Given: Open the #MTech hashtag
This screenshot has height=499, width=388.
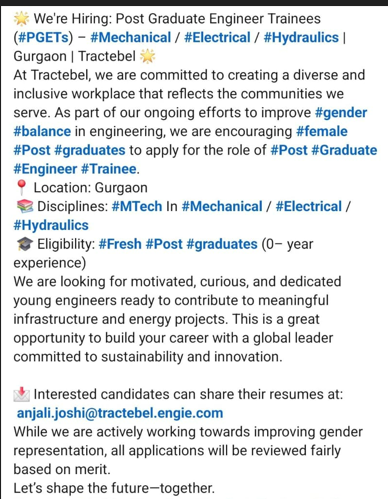Looking at the screenshot, I should [137, 207].
